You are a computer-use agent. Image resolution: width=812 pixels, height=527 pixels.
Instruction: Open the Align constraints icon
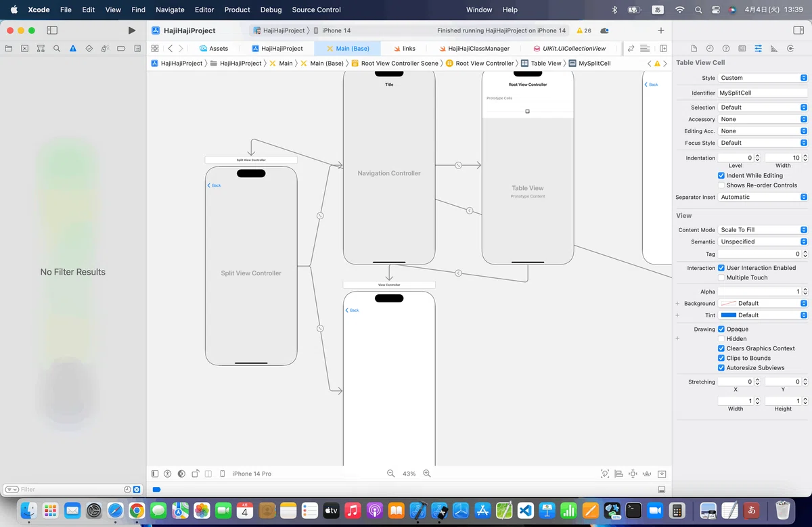click(618, 474)
